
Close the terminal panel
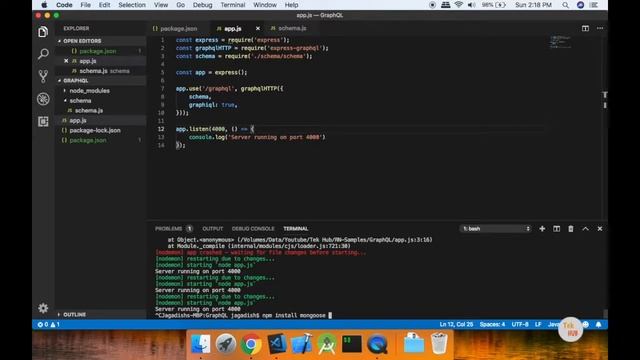tap(600, 229)
